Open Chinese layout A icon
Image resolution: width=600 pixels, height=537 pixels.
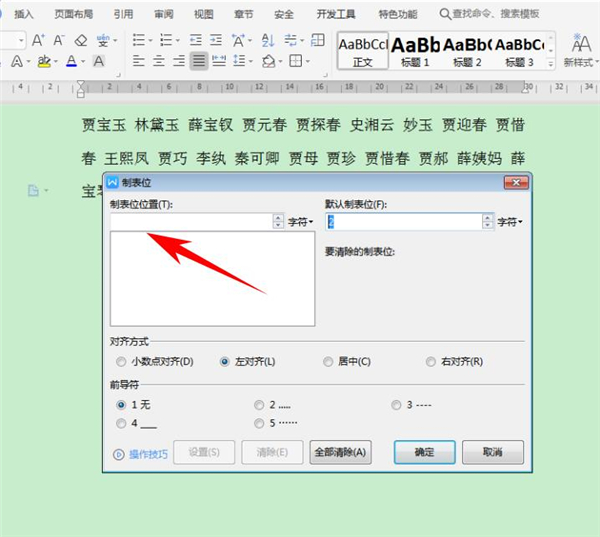238,40
